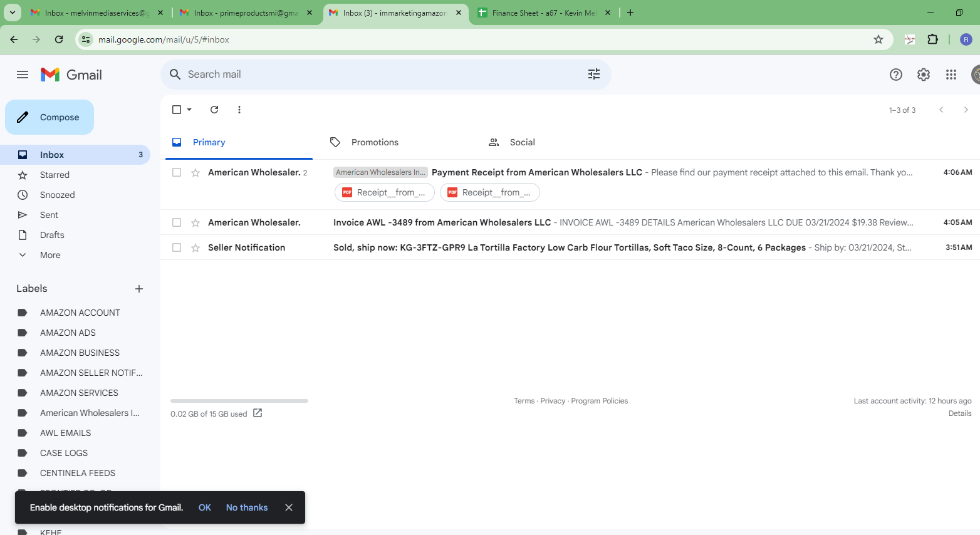
Task: Open the Chrome Extensions puzzle icon
Action: tap(933, 39)
